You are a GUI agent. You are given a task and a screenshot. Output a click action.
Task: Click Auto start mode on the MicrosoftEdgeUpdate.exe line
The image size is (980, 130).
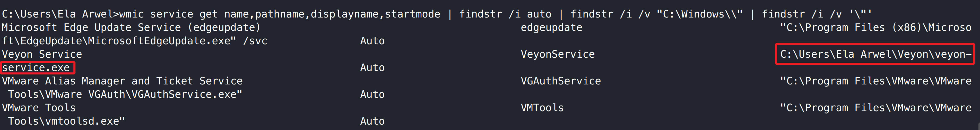372,41
